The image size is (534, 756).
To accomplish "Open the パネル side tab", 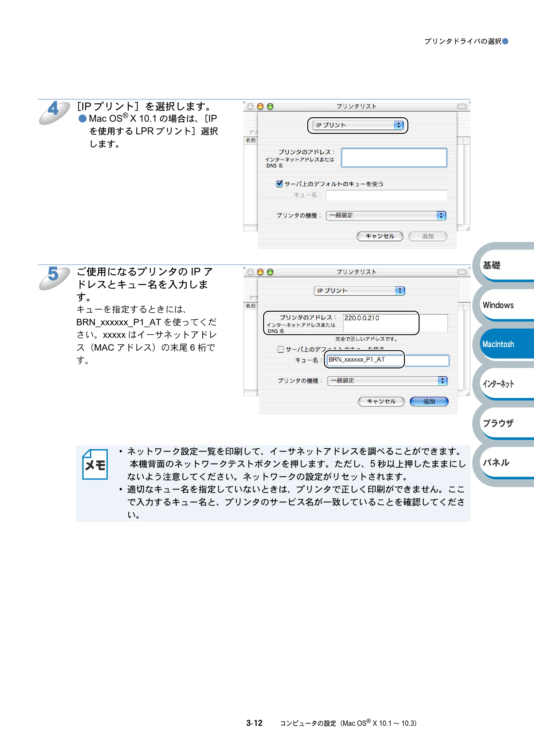I will point(506,463).
